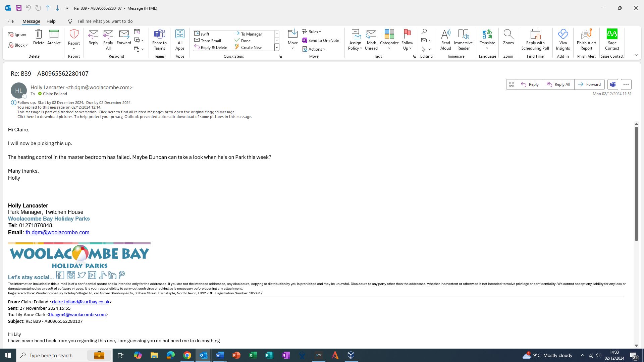Open the File menu tab
The image size is (644, 362).
click(x=10, y=21)
